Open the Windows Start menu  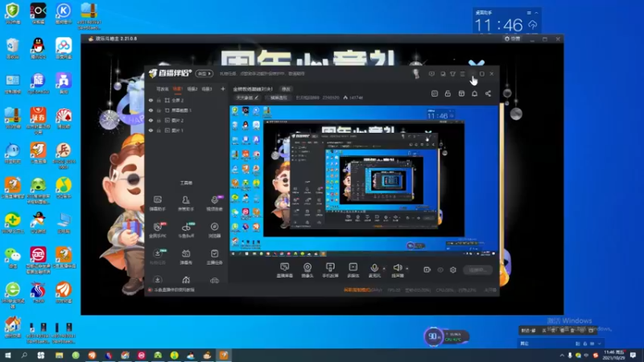click(7, 355)
